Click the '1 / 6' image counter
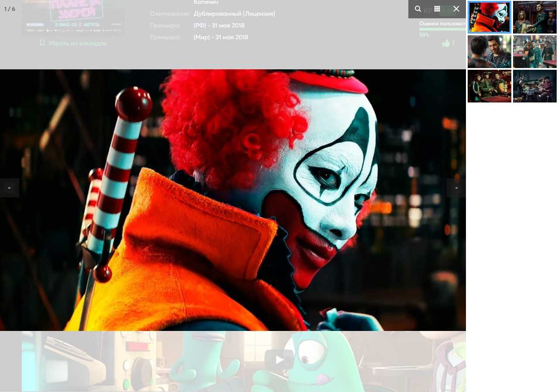558x392 pixels. pyautogui.click(x=10, y=9)
